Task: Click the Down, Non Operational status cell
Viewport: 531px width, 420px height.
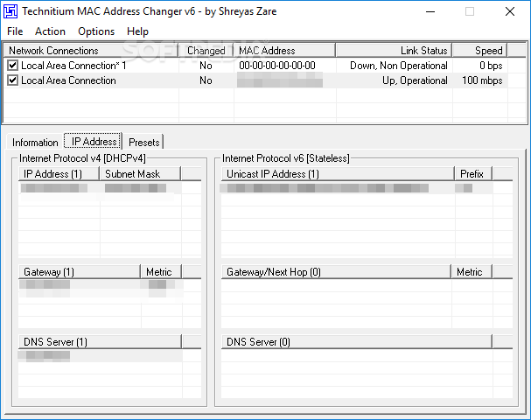Action: 399,66
